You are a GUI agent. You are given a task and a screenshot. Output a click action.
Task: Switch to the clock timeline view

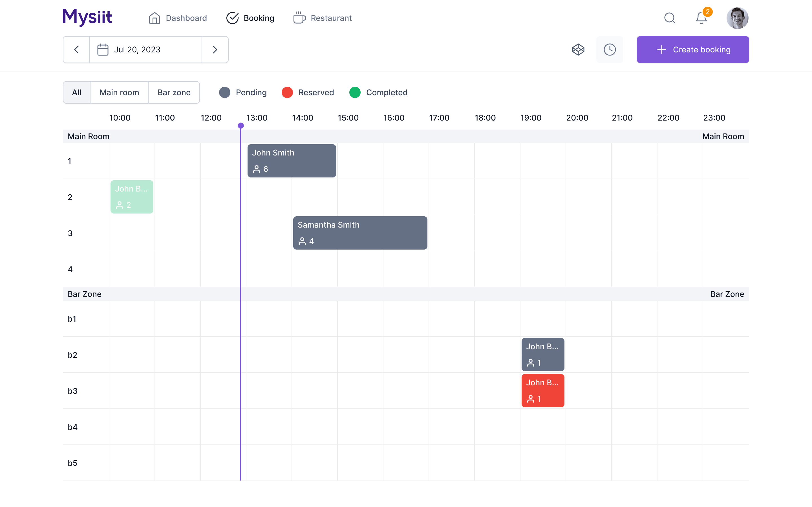coord(609,50)
